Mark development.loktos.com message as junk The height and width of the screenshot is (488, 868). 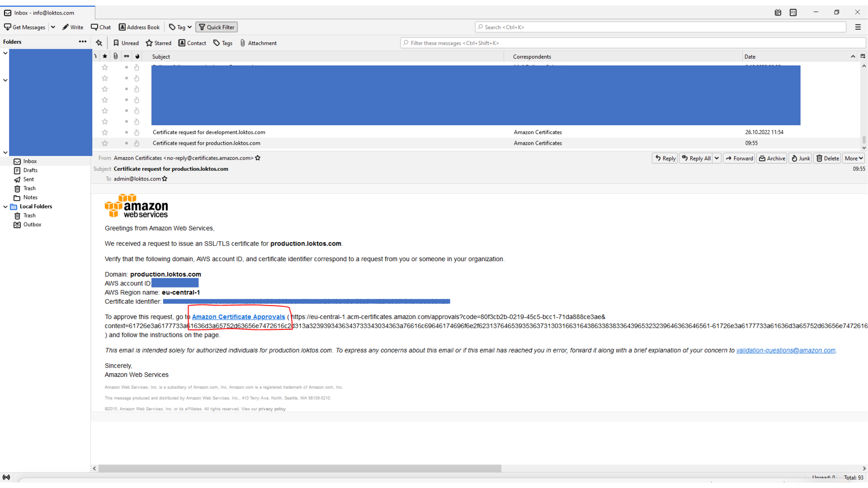tap(137, 132)
